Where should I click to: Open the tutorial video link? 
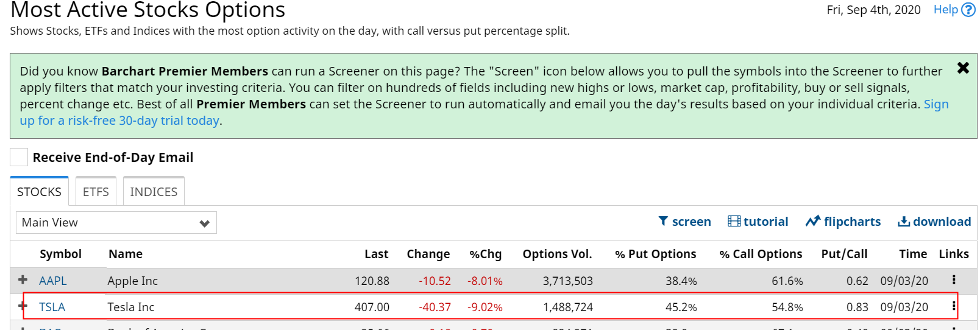(758, 222)
